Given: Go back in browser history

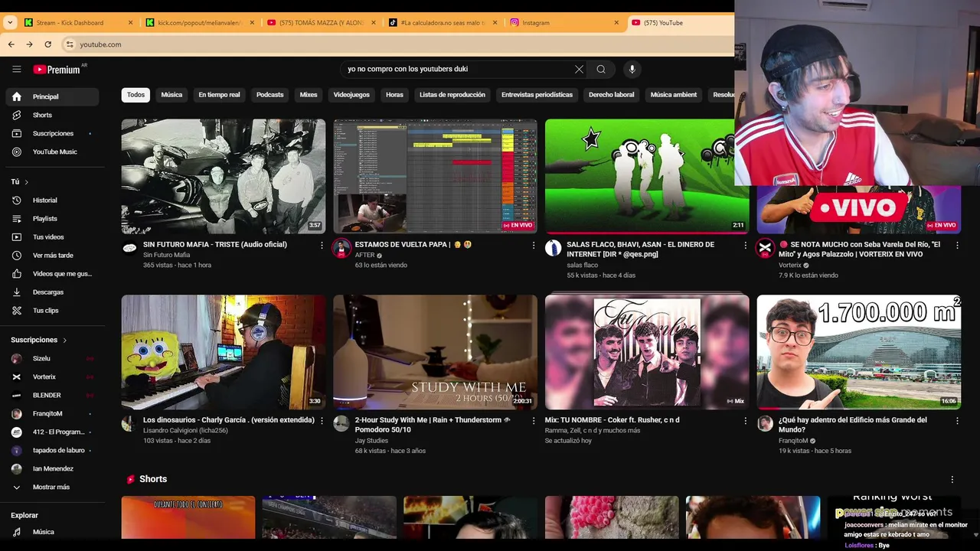Looking at the screenshot, I should click(x=11, y=44).
